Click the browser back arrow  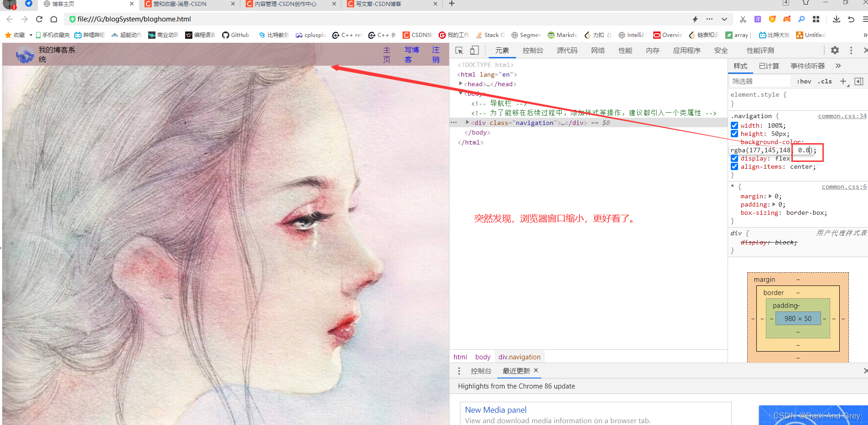point(10,19)
